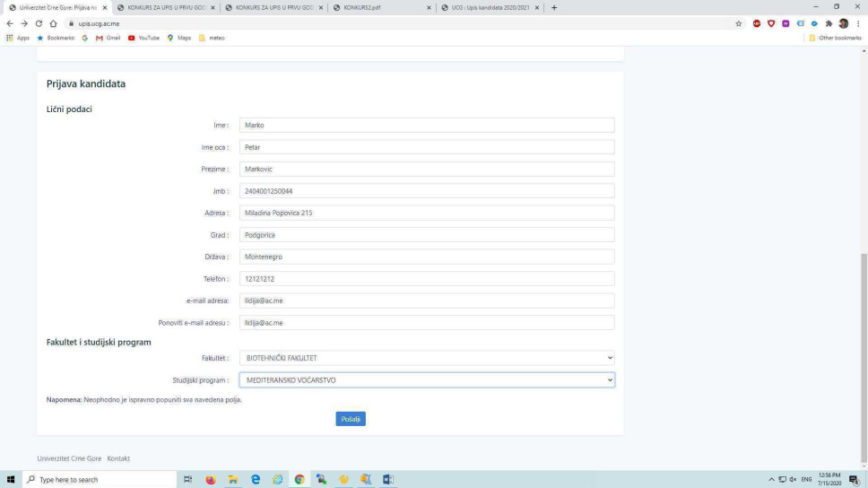Focus the Država field with Montenegro
868x488 pixels.
427,257
